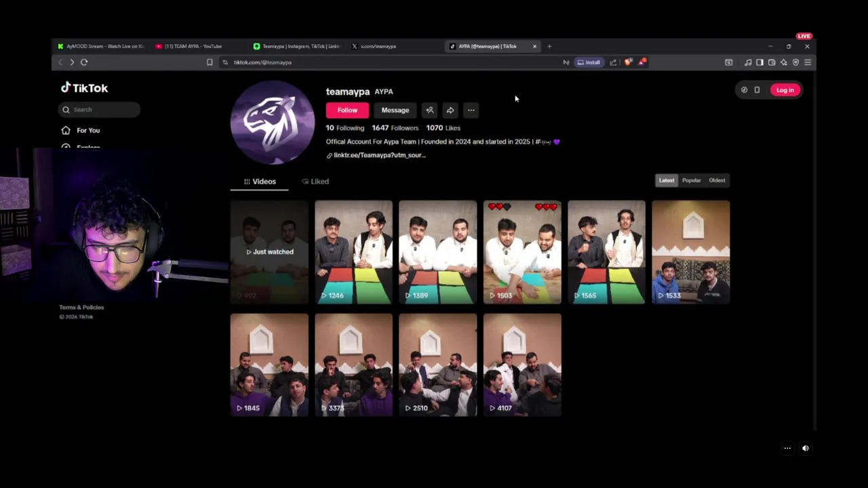Close the AYPA TikTok tab
The width and height of the screenshot is (868, 488).
534,46
